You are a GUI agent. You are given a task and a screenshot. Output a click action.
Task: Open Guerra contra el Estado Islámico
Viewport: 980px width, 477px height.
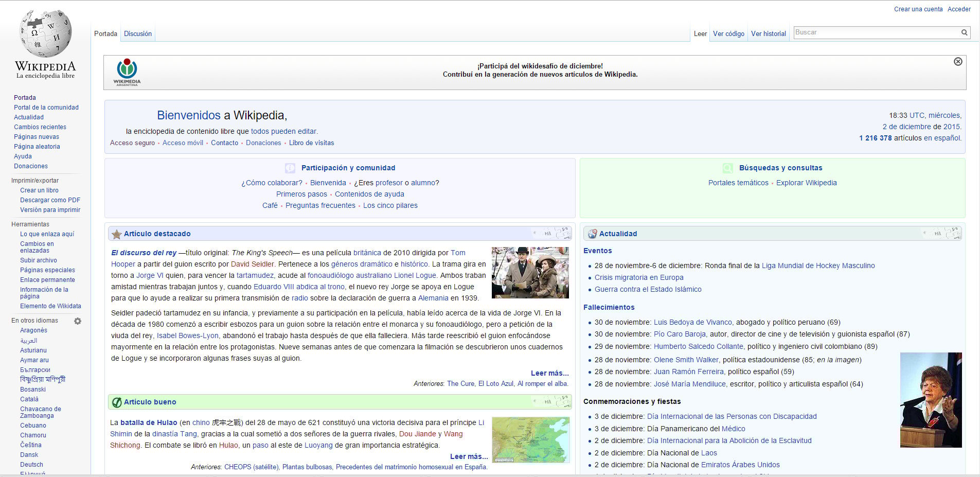(x=648, y=289)
